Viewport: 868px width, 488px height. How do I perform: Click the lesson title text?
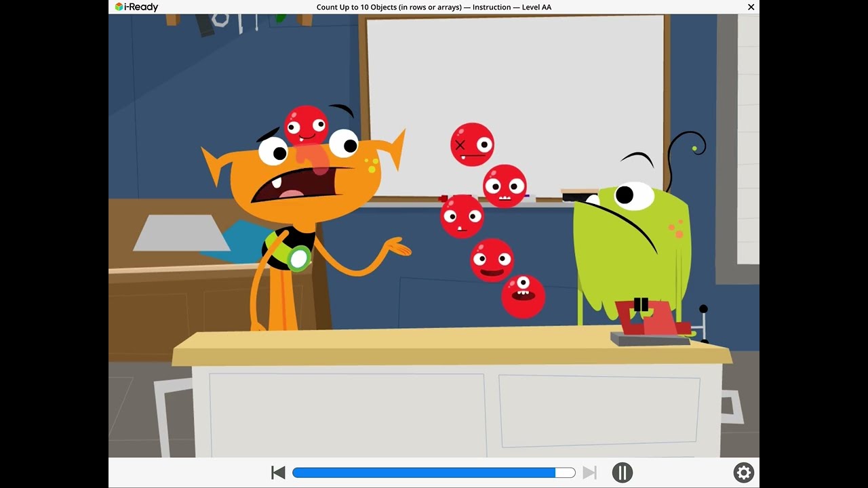[x=434, y=7]
